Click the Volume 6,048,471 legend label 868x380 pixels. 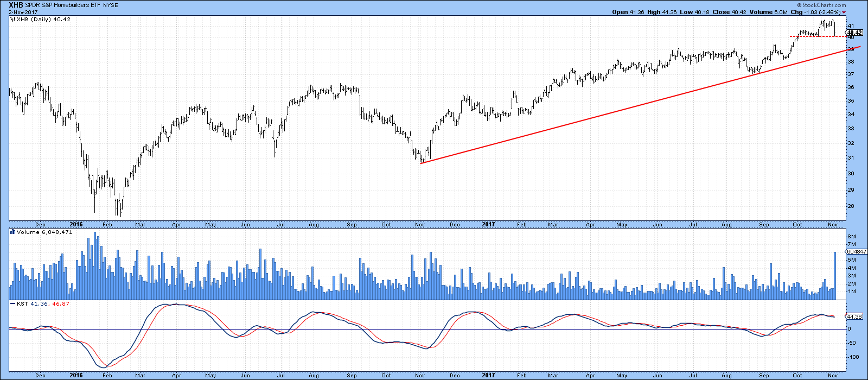(46, 232)
